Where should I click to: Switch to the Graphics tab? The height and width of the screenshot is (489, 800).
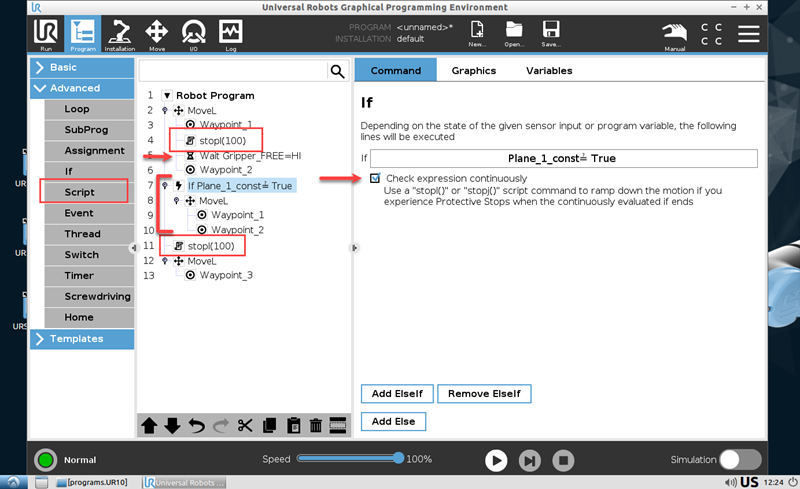473,71
